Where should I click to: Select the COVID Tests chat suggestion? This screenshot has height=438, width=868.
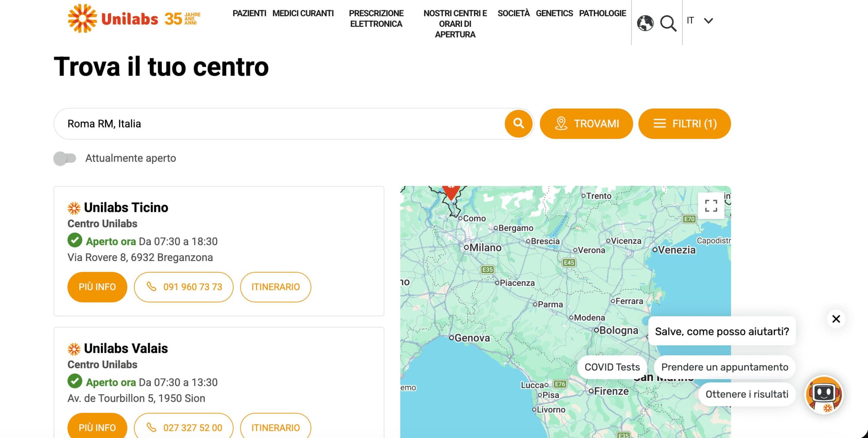pyautogui.click(x=612, y=367)
